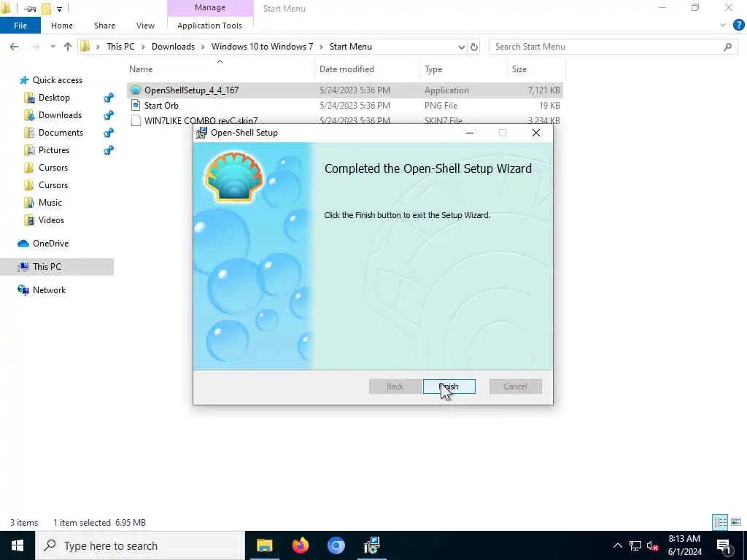Image resolution: width=747 pixels, height=560 pixels.
Task: Close the Open-Shell Setup dialog
Action: coord(536,133)
